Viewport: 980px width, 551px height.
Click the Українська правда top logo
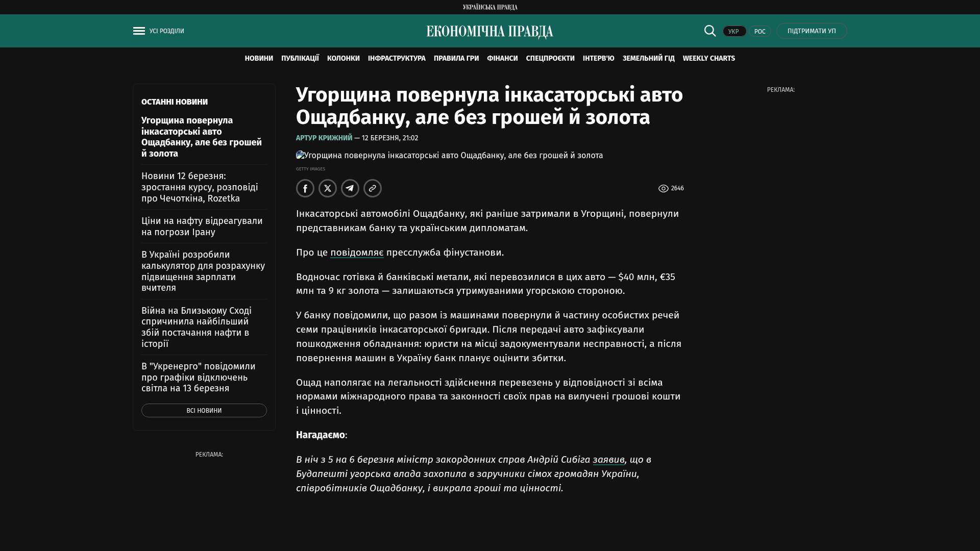point(489,7)
